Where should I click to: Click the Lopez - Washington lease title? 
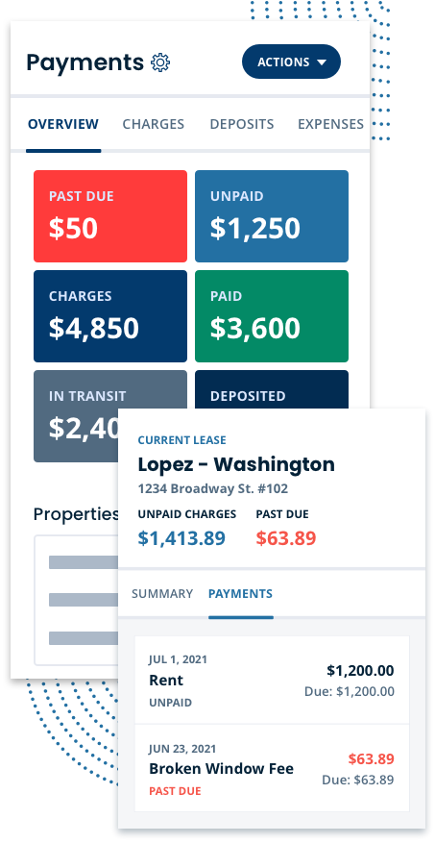[236, 464]
